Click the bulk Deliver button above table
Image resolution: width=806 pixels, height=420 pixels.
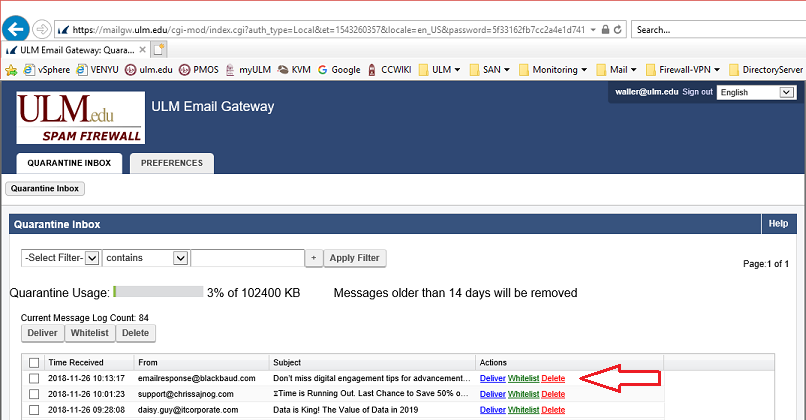[42, 333]
